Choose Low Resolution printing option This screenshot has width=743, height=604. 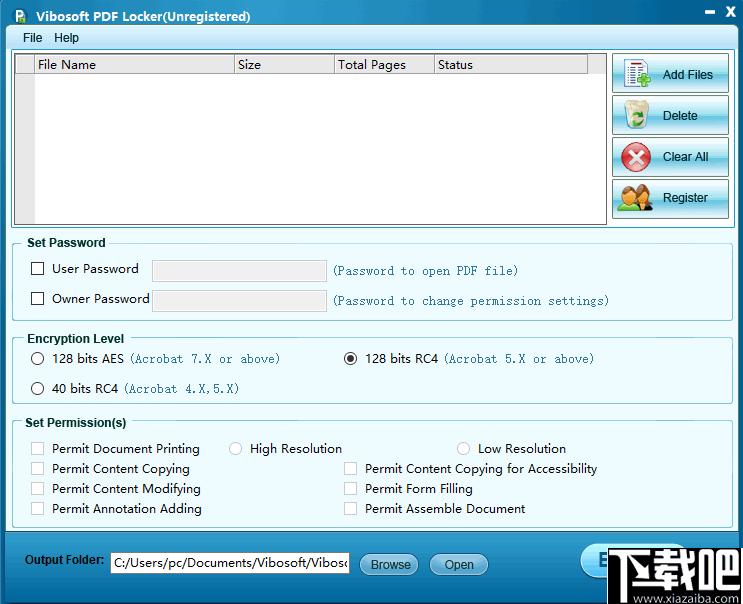[x=463, y=449]
